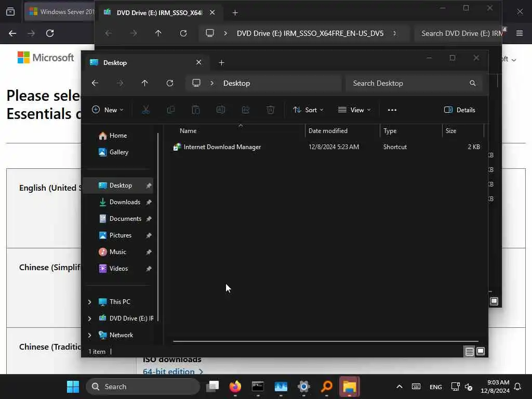Open notifications bell in system tray
The image size is (532, 399).
[517, 387]
